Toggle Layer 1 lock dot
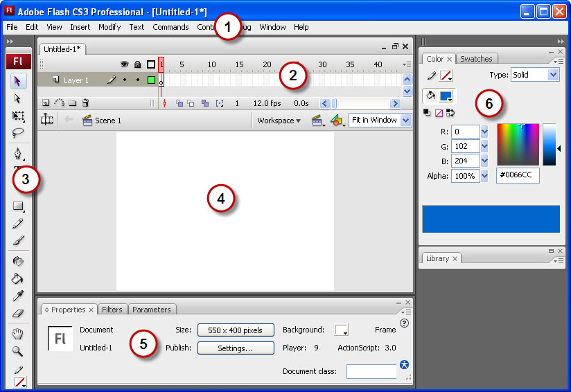 point(138,80)
